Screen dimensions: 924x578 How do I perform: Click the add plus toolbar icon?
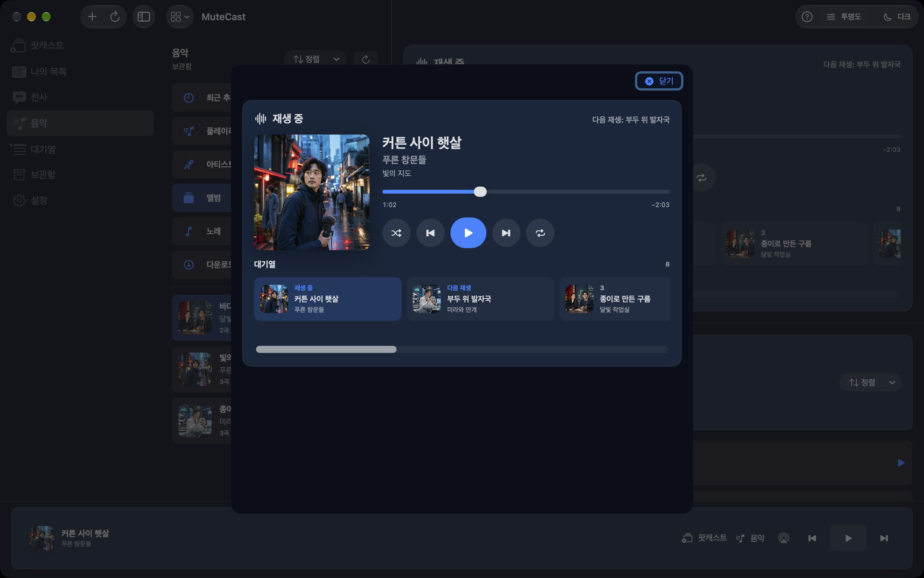92,16
